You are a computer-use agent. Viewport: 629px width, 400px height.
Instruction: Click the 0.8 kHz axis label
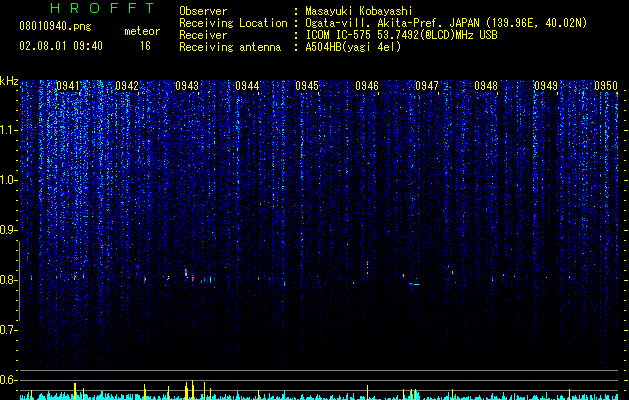tap(8, 280)
